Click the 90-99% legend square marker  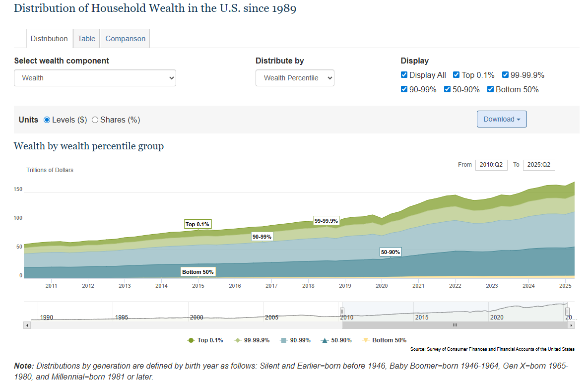283,340
